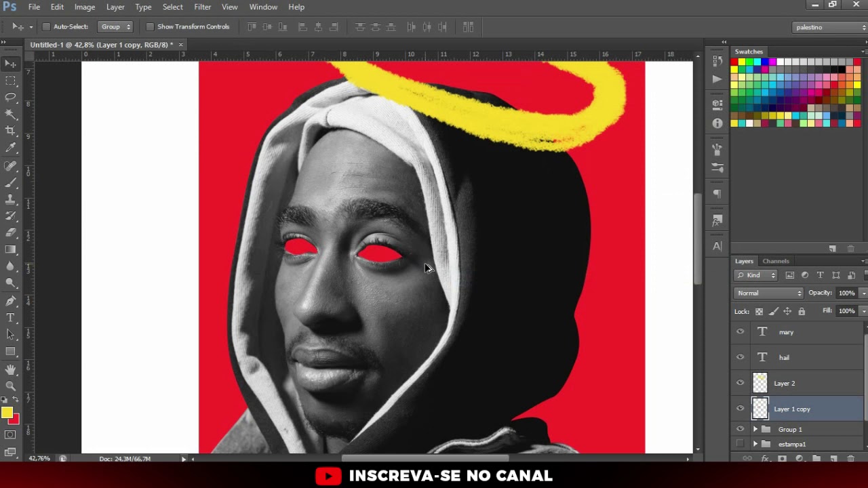Select the Pen tool
Image resolution: width=868 pixels, height=488 pixels.
coord(11,302)
